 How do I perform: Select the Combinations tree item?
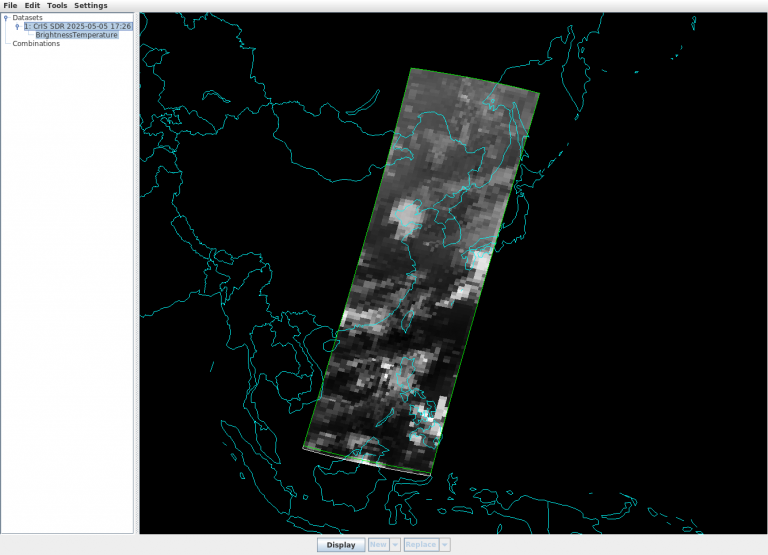pyautogui.click(x=36, y=44)
